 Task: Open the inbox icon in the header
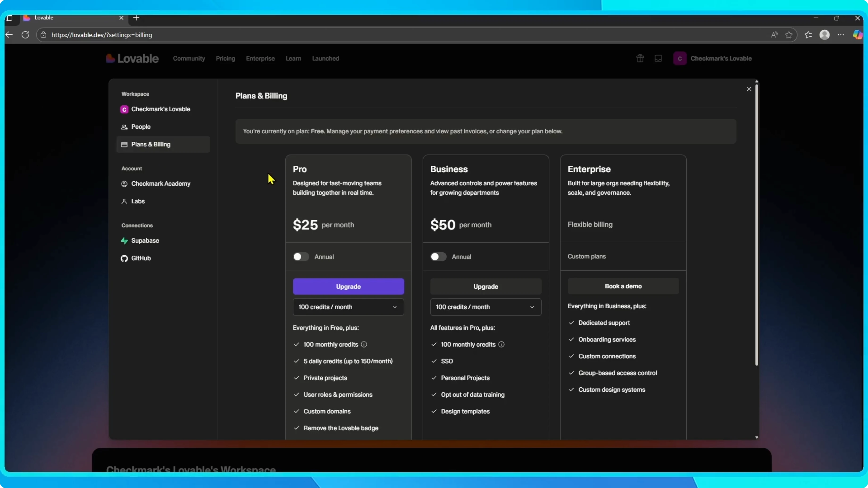click(x=658, y=58)
